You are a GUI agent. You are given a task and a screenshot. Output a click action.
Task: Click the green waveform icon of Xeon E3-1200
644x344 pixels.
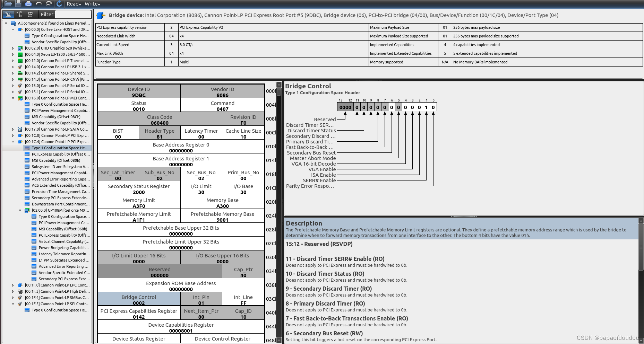(20, 54)
